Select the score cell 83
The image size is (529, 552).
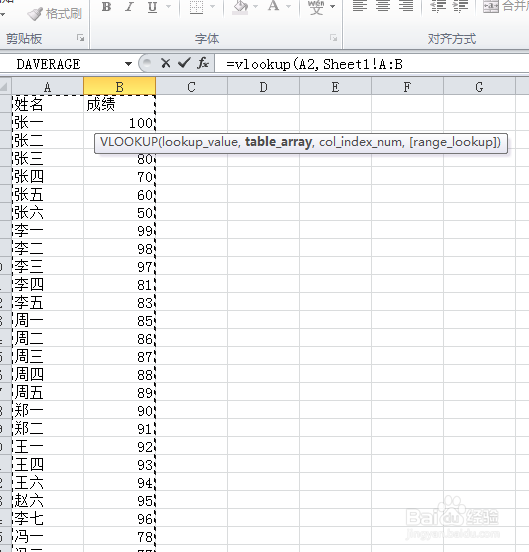(x=119, y=302)
